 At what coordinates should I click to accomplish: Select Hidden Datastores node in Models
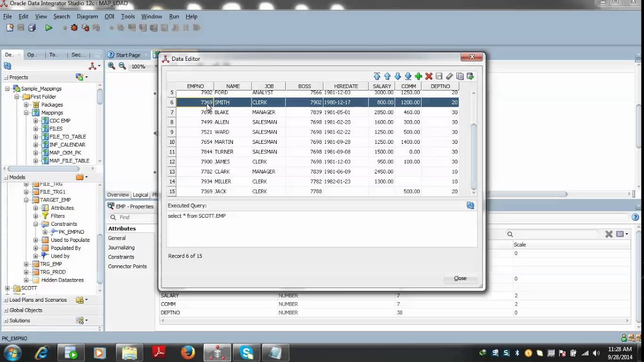click(x=62, y=280)
